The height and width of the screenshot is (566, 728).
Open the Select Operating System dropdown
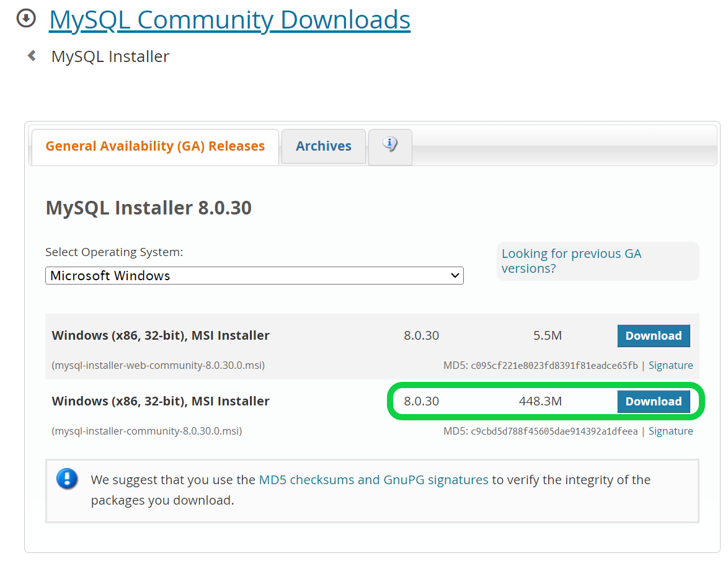tap(254, 275)
